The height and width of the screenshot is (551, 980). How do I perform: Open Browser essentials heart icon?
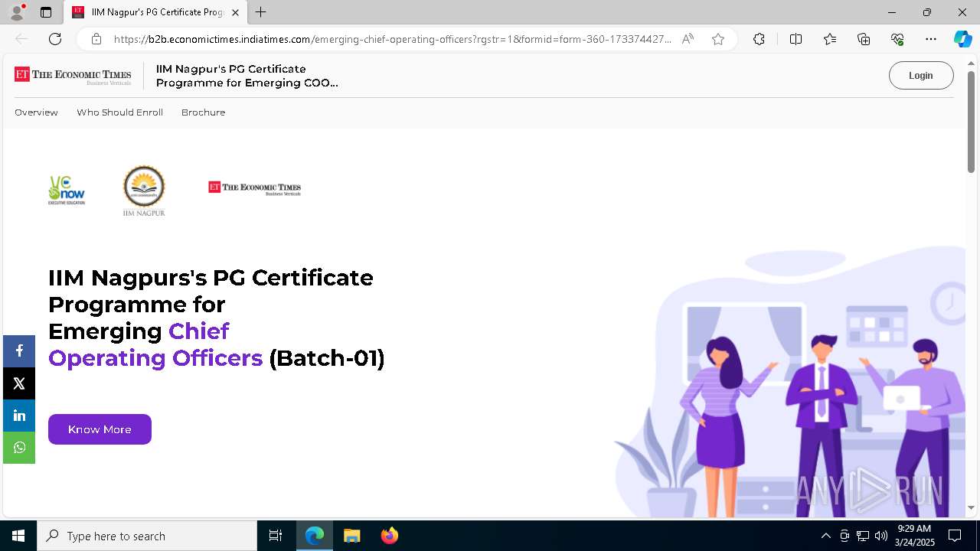897,39
